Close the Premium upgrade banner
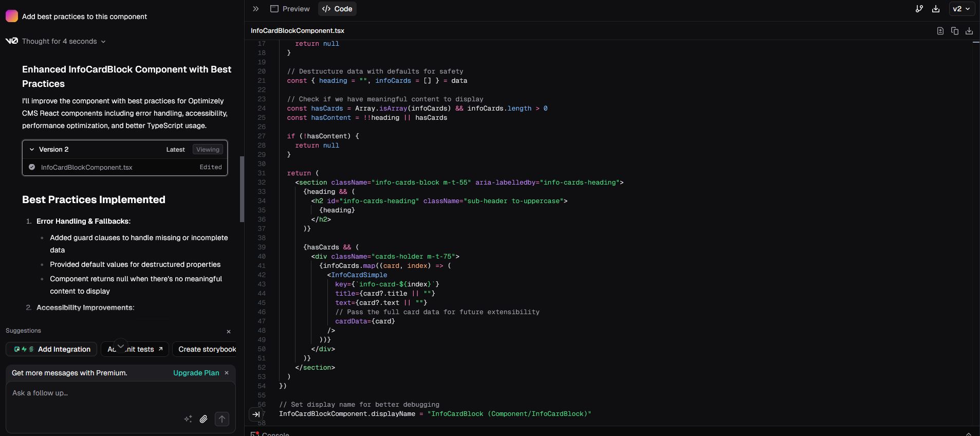The width and height of the screenshot is (980, 436). [227, 373]
